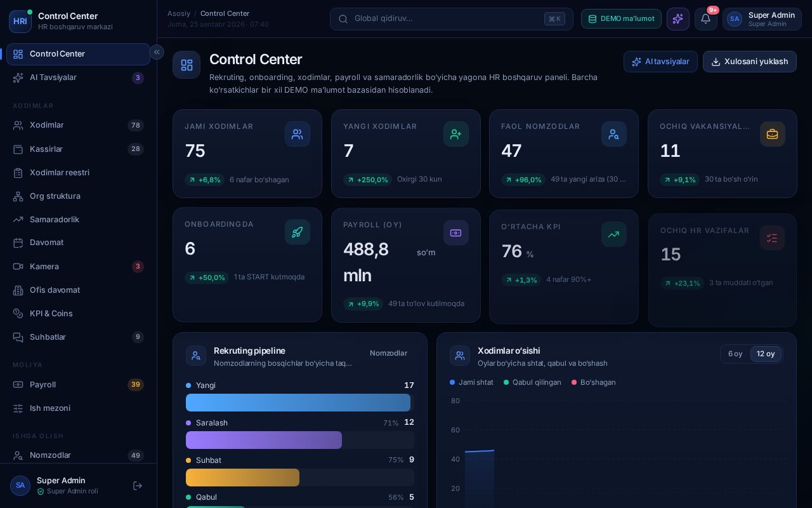
Task: Click the sparkle AI assistant icon in the header
Action: (678, 19)
